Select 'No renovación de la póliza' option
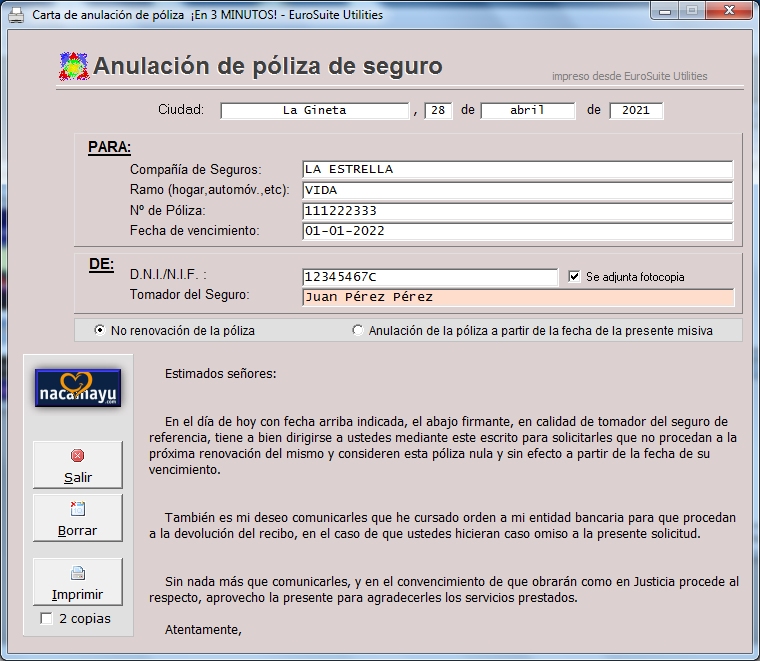The width and height of the screenshot is (760, 661). click(x=100, y=330)
